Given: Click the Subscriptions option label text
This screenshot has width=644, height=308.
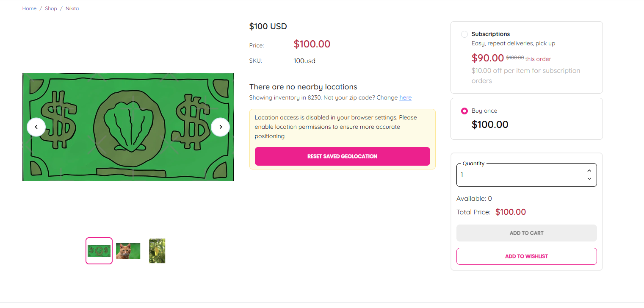Looking at the screenshot, I should 491,34.
